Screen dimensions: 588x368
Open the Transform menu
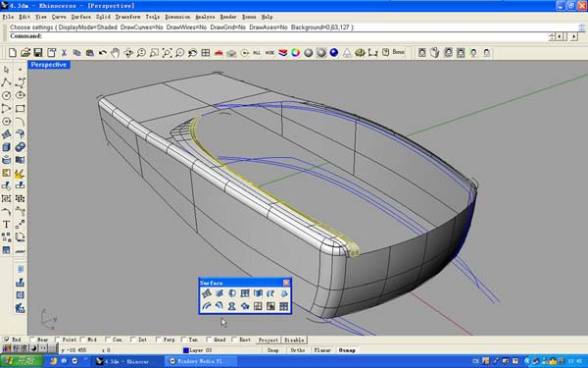click(127, 17)
